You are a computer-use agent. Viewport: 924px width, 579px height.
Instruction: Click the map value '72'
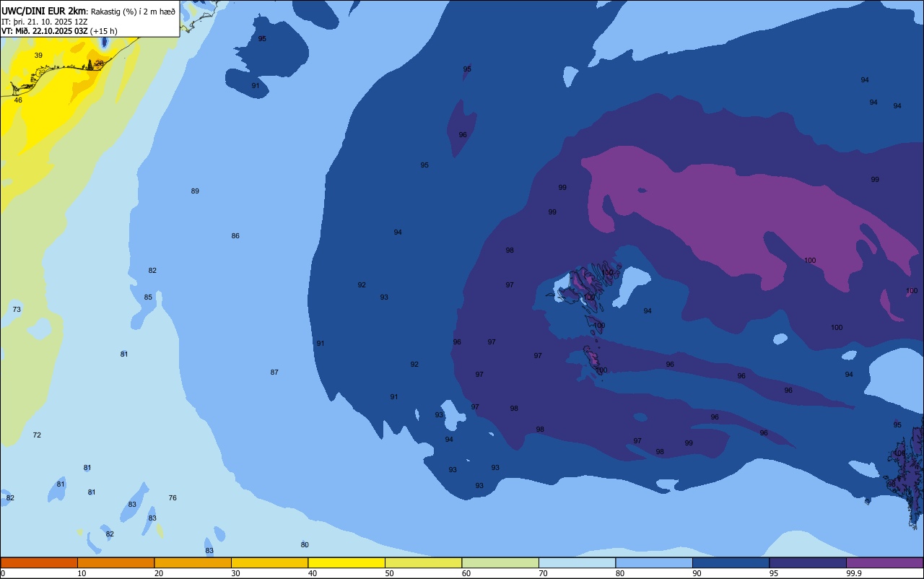pyautogui.click(x=37, y=435)
